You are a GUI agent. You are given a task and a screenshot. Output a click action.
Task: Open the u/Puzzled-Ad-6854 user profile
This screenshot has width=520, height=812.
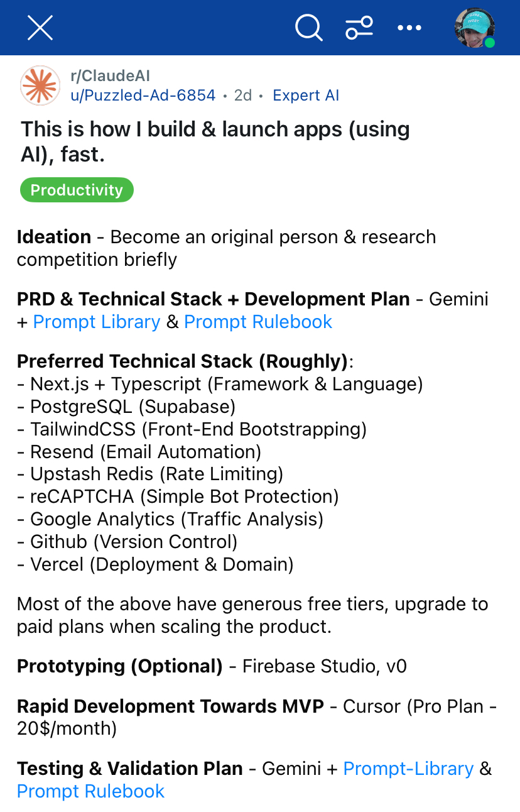(x=143, y=96)
